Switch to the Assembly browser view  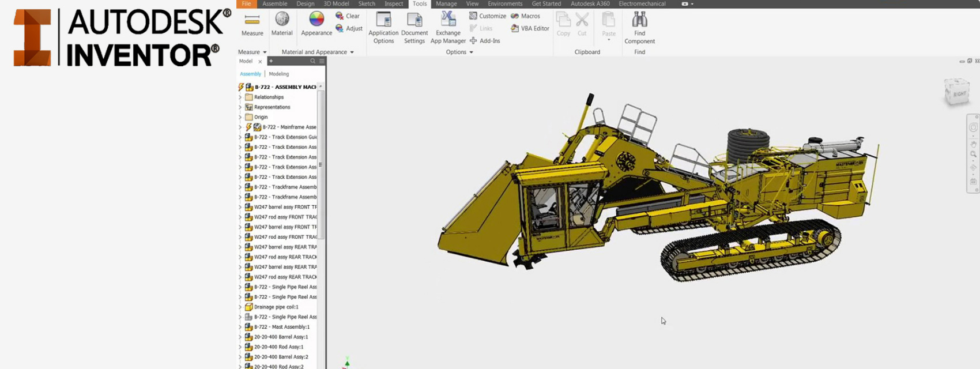coord(250,74)
